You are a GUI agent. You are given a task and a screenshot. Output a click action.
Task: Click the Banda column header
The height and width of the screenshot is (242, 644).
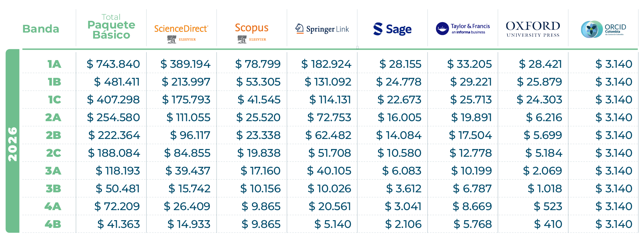[41, 29]
